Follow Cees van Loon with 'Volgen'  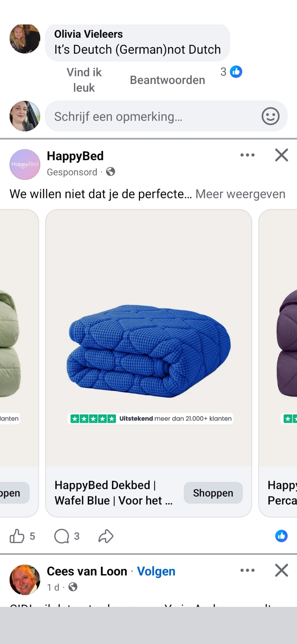[156, 571]
